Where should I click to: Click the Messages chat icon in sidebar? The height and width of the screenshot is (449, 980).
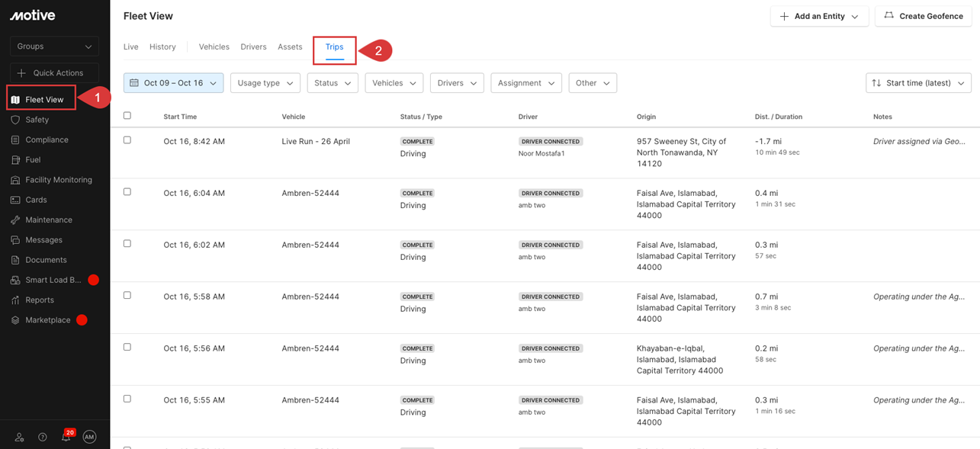[15, 240]
